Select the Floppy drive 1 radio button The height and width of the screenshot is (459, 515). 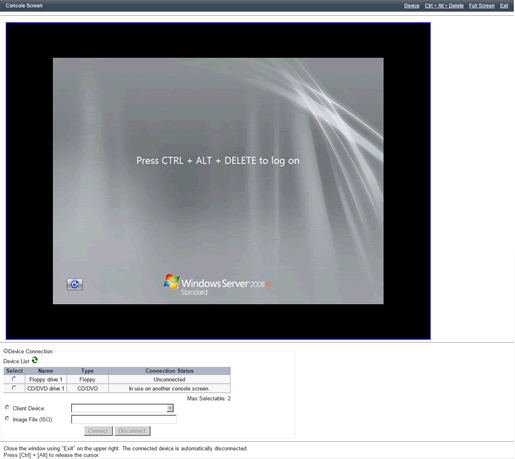pyautogui.click(x=14, y=379)
